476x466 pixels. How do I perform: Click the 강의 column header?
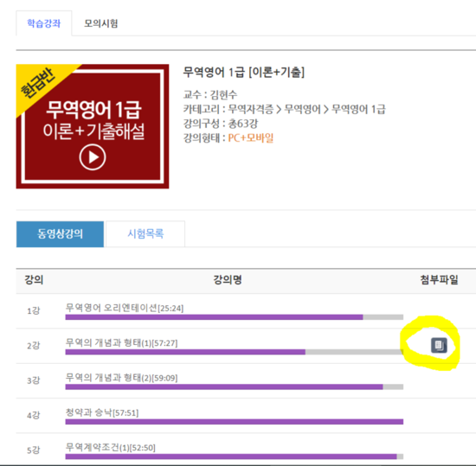click(x=34, y=279)
